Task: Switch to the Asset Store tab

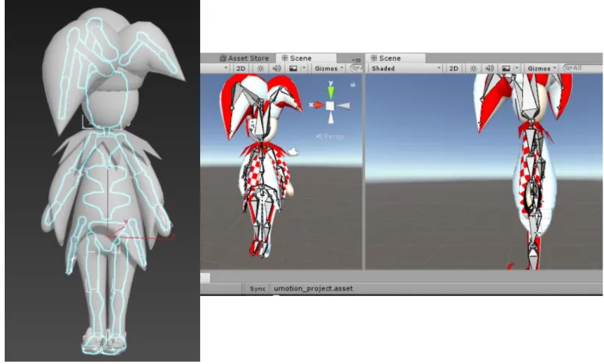Action: click(244, 58)
